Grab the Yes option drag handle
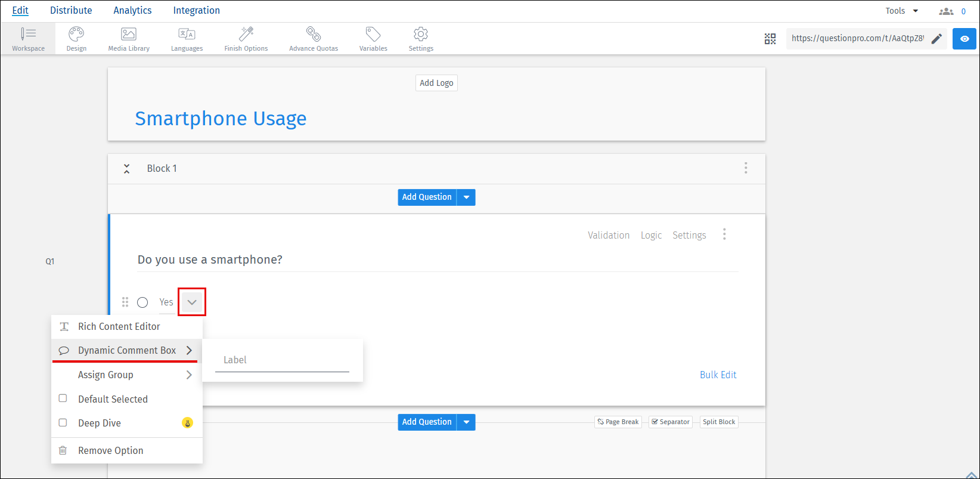The width and height of the screenshot is (980, 479). 125,302
